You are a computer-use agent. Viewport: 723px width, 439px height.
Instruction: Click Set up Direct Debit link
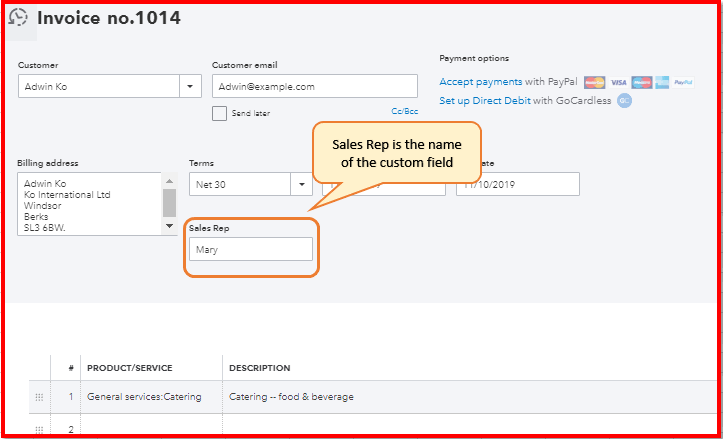[x=485, y=101]
